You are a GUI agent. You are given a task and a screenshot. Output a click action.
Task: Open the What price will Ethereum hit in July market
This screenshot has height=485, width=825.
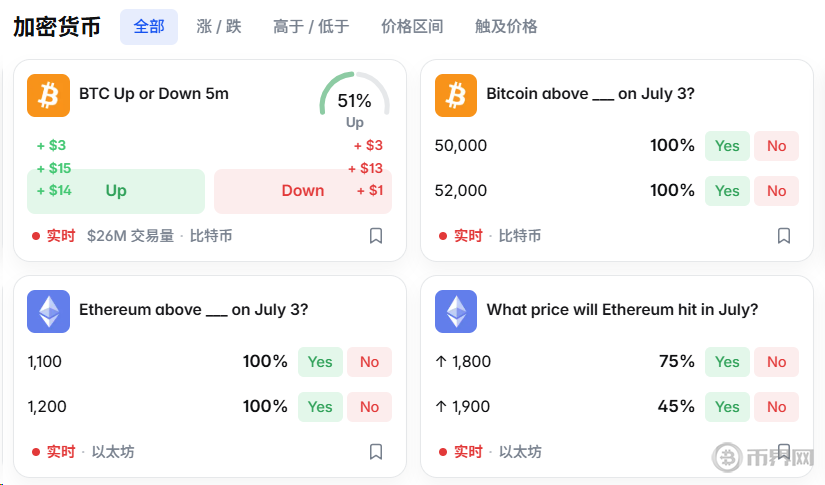[622, 310]
